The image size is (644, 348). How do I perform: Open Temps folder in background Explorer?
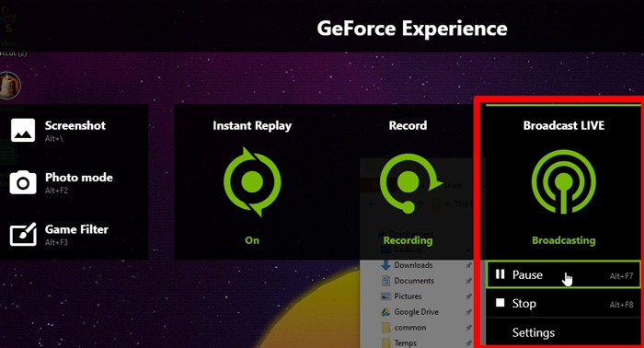[406, 343]
